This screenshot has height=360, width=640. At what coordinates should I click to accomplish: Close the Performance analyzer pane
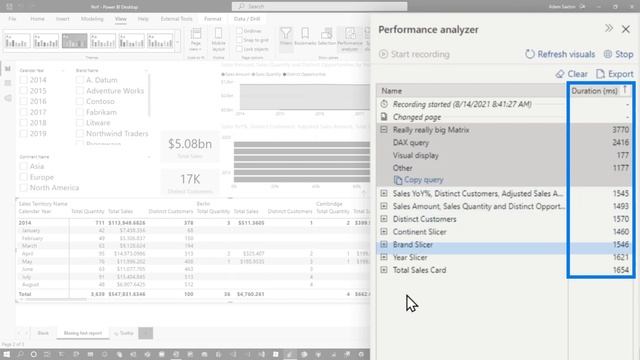[626, 29]
